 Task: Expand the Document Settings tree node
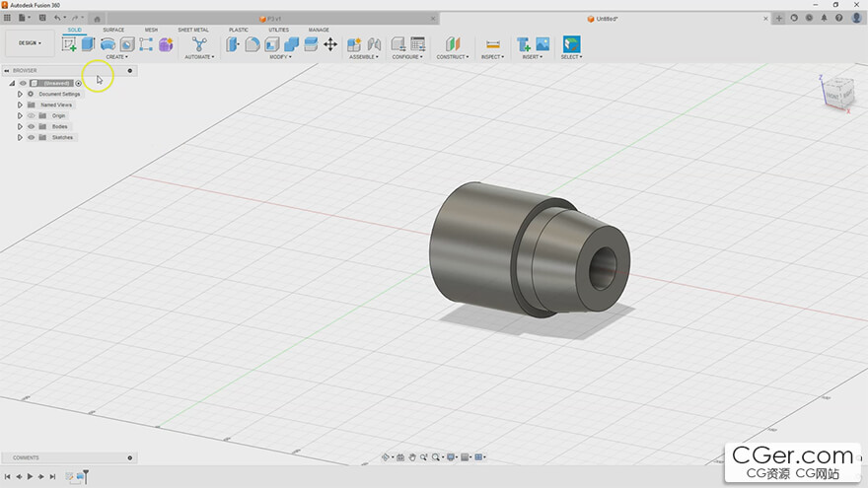pos(20,94)
